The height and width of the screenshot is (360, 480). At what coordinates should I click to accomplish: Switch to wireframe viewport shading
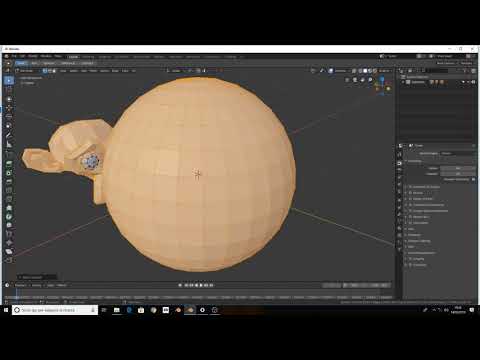(360, 71)
